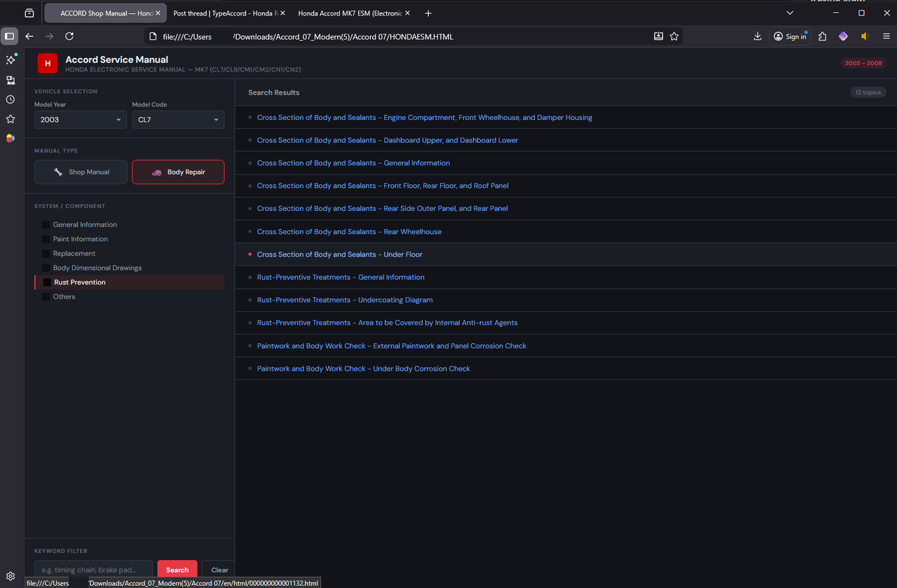Open the Undercoating Diagram link
This screenshot has width=897, height=588.
pyautogui.click(x=345, y=300)
